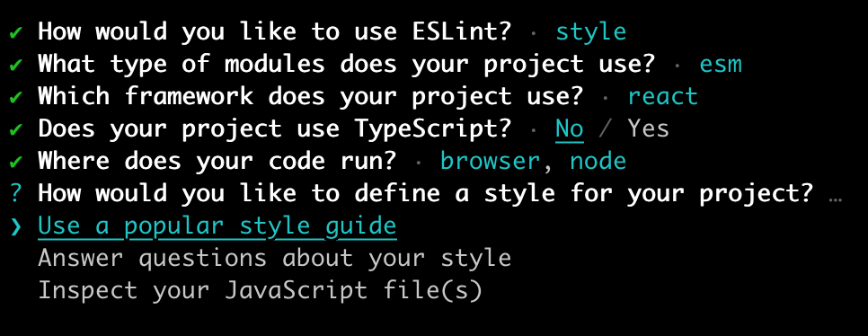Click green checkmark beside framework question
868x336 pixels.
coord(16,97)
